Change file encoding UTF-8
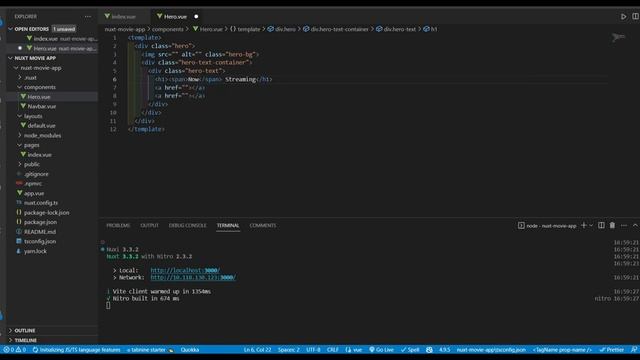 point(313,350)
